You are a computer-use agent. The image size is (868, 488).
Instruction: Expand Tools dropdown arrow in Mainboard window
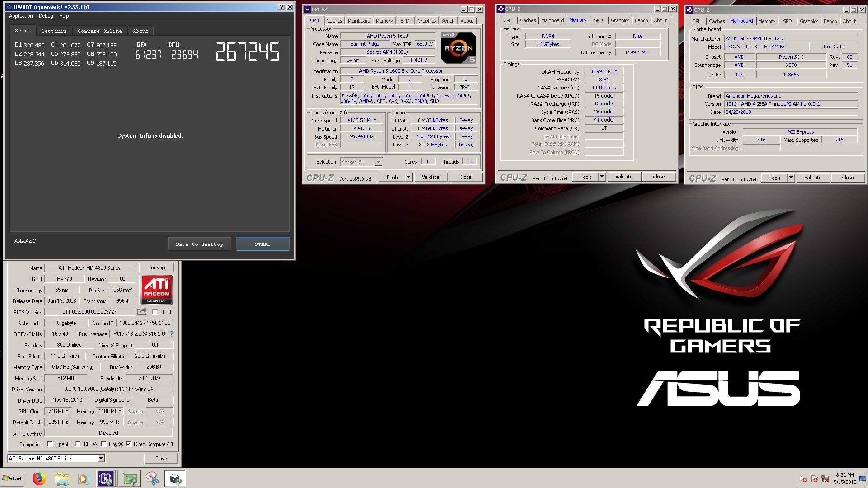point(791,178)
